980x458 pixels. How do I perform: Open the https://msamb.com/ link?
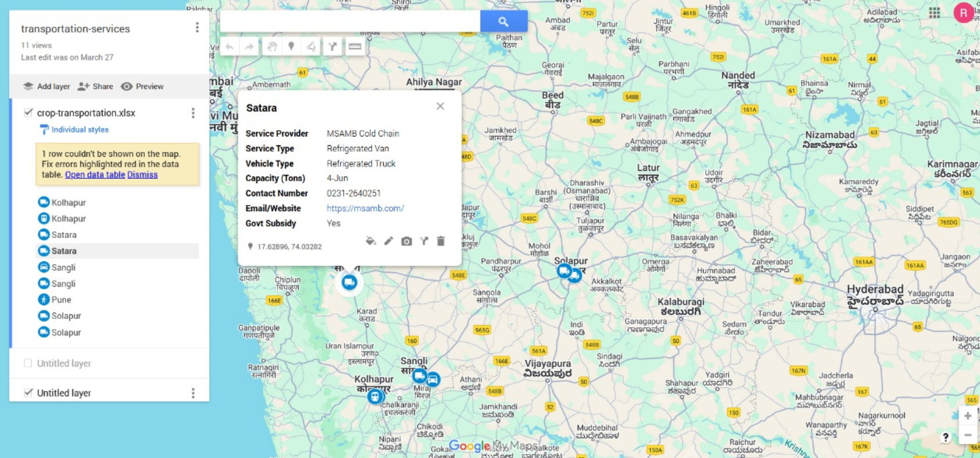[365, 208]
